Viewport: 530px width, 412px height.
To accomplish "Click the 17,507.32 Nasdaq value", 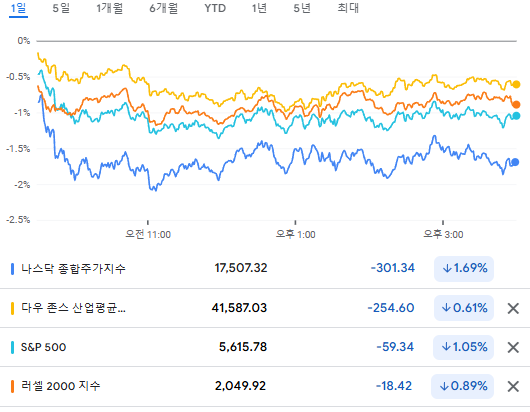I will tap(241, 268).
